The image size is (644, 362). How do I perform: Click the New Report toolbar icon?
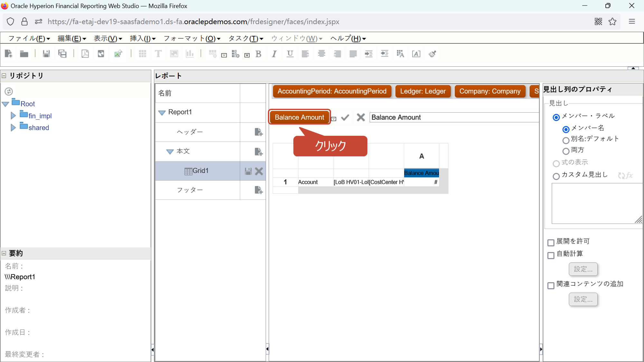pos(9,54)
